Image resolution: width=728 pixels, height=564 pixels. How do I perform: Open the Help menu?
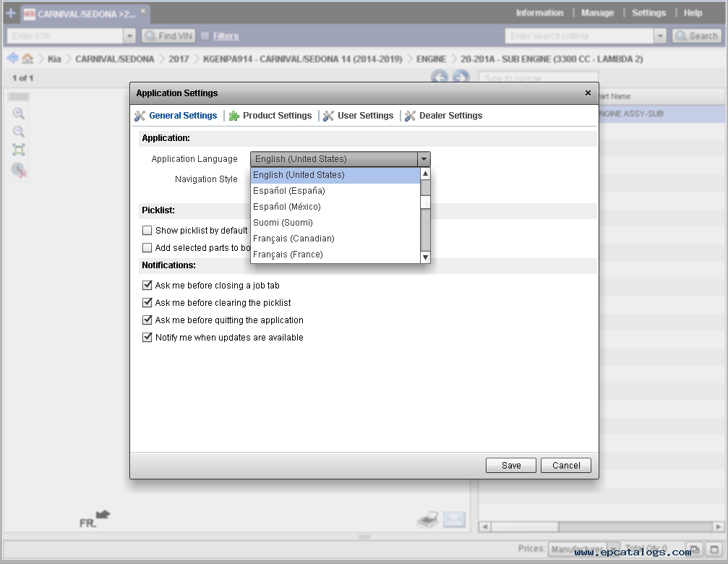693,13
